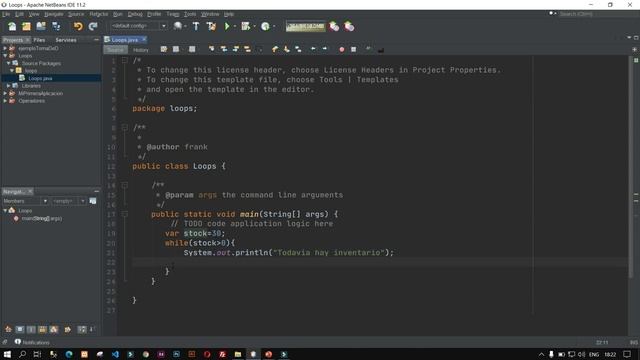Click the Save All toolbar icon
The width and height of the screenshot is (640, 360).
(56, 27)
